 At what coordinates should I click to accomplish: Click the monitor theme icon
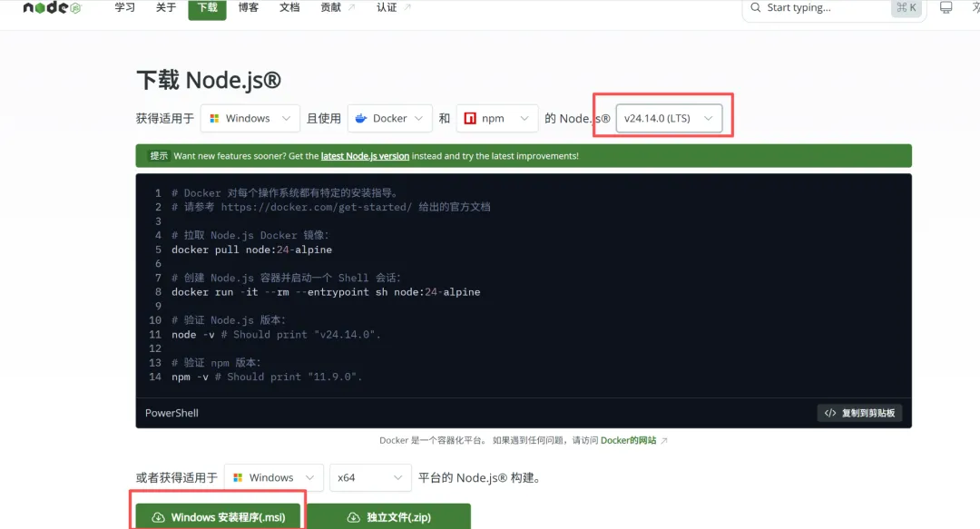click(946, 7)
